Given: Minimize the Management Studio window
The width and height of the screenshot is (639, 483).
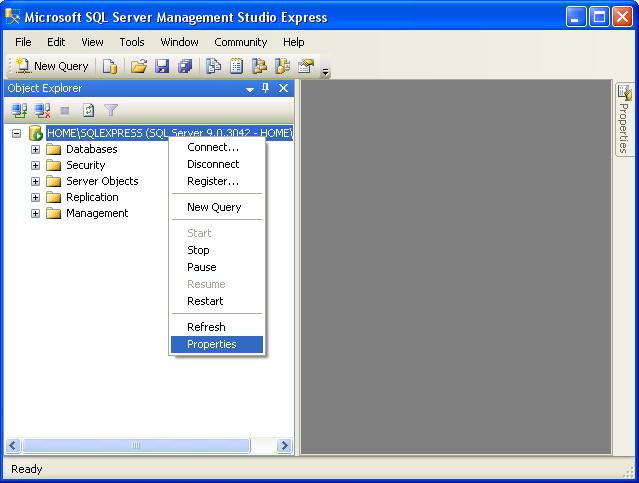Looking at the screenshot, I should (576, 17).
